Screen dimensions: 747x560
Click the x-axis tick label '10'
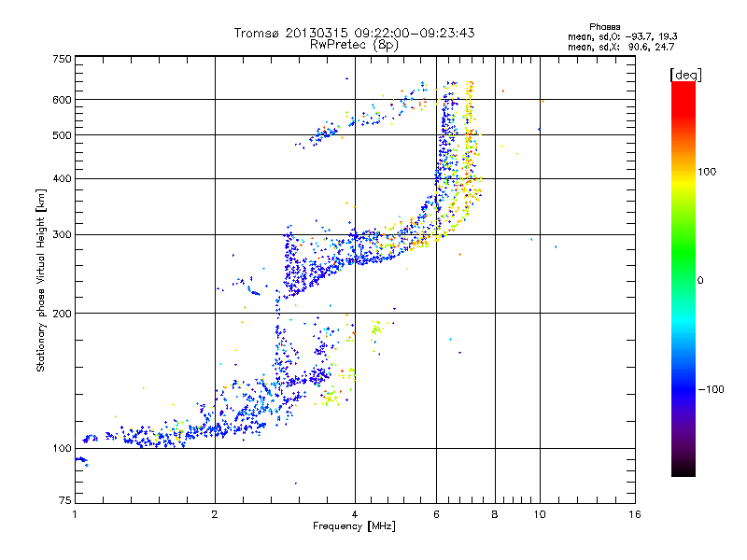pyautogui.click(x=540, y=514)
